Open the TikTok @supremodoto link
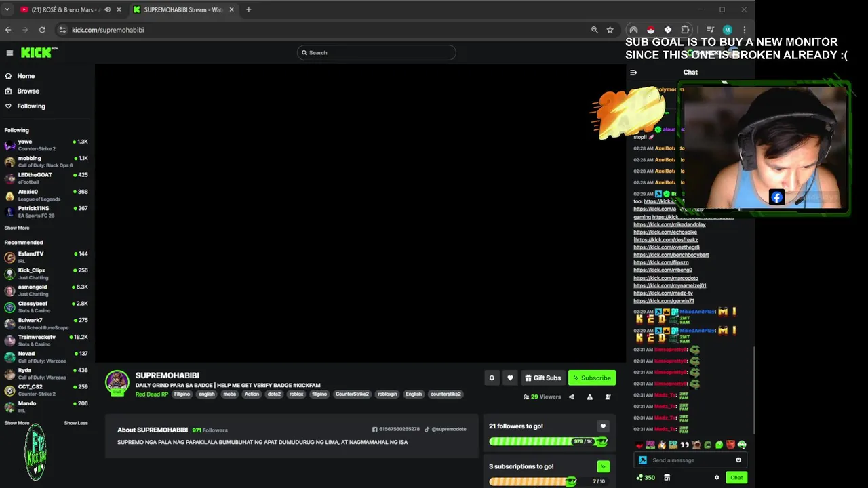868x488 pixels. tap(445, 430)
